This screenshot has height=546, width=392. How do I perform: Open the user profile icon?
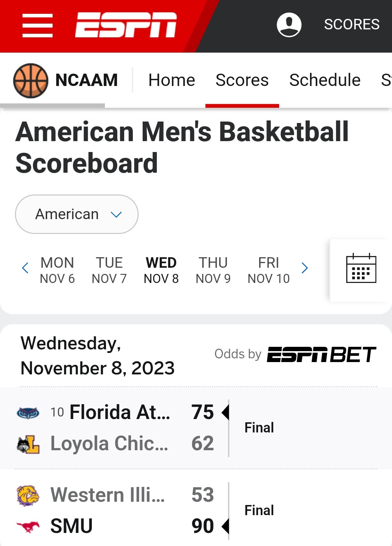click(x=289, y=25)
